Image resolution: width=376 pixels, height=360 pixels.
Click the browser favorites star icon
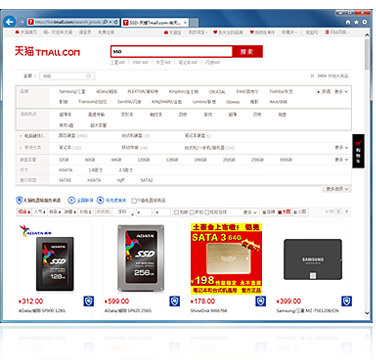(x=356, y=22)
